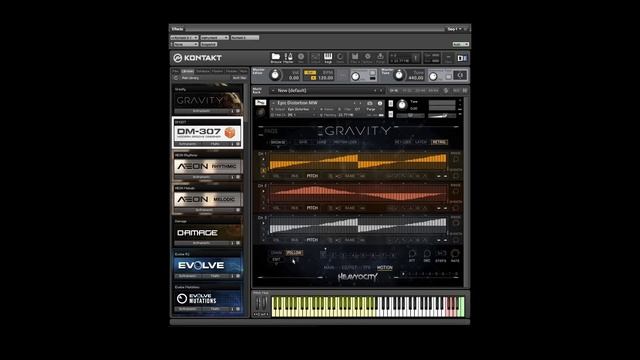
Task: Open the Quick-load toolbar icon
Action: (340, 58)
